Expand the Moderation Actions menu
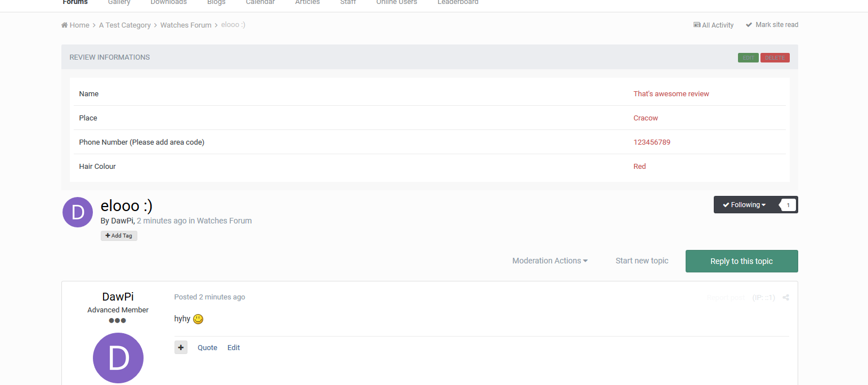 tap(550, 261)
